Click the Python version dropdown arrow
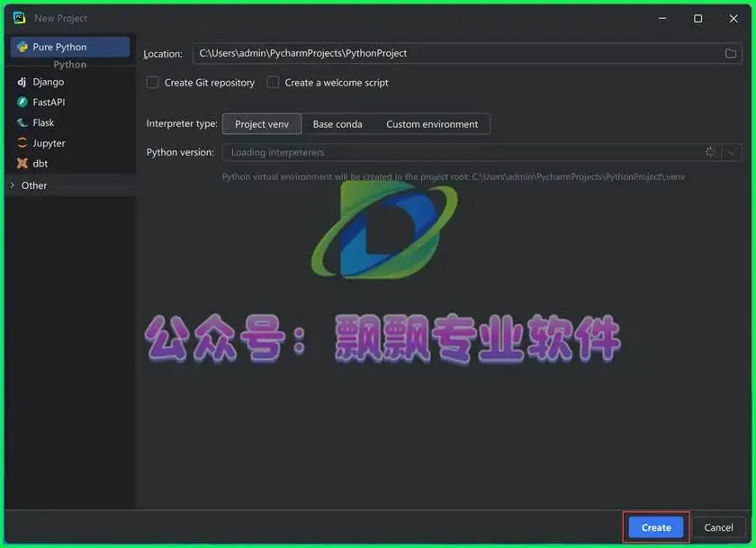The height and width of the screenshot is (548, 756). pos(732,153)
